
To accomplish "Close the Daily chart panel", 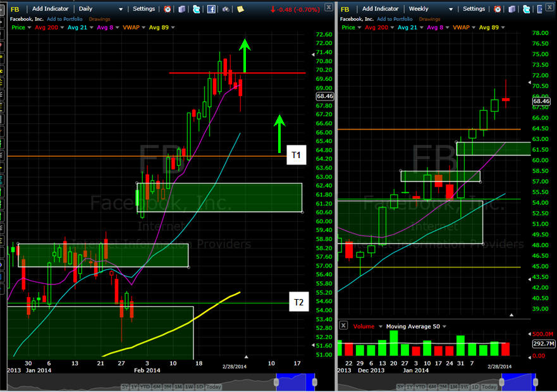I will 329,7.
